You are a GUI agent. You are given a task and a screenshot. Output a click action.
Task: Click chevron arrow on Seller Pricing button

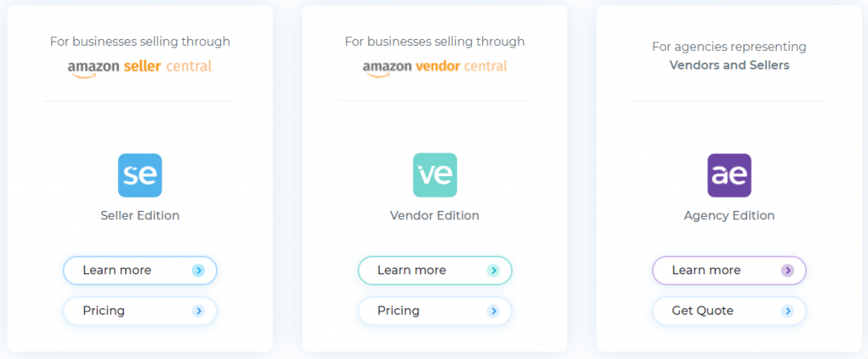tap(198, 311)
